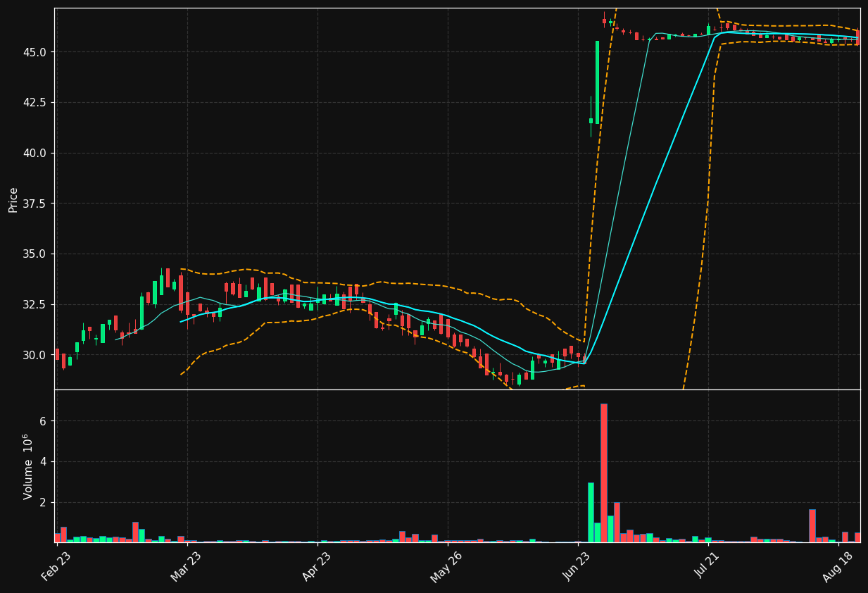Click the 'Volume 10⁶' y-axis title

[x=28, y=466]
